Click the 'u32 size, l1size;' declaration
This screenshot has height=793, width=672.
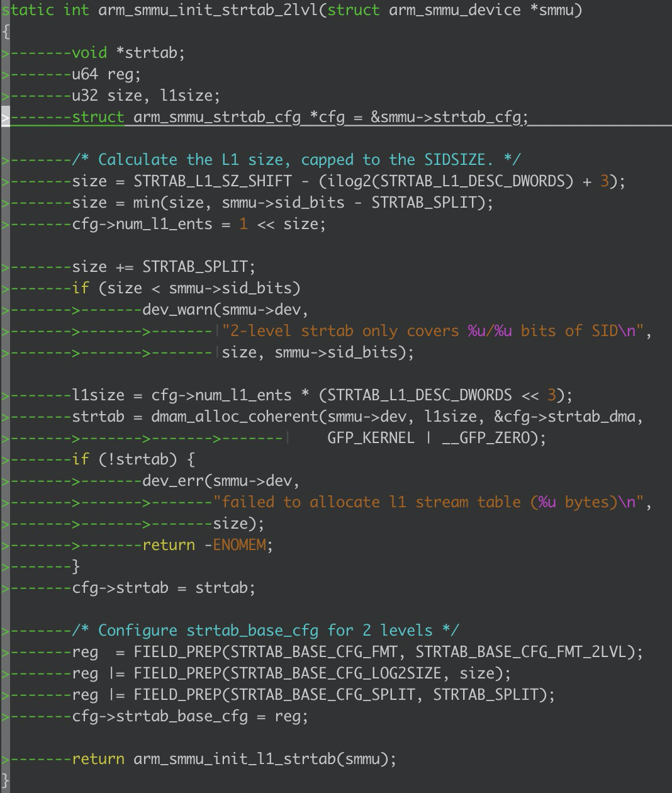point(146,96)
